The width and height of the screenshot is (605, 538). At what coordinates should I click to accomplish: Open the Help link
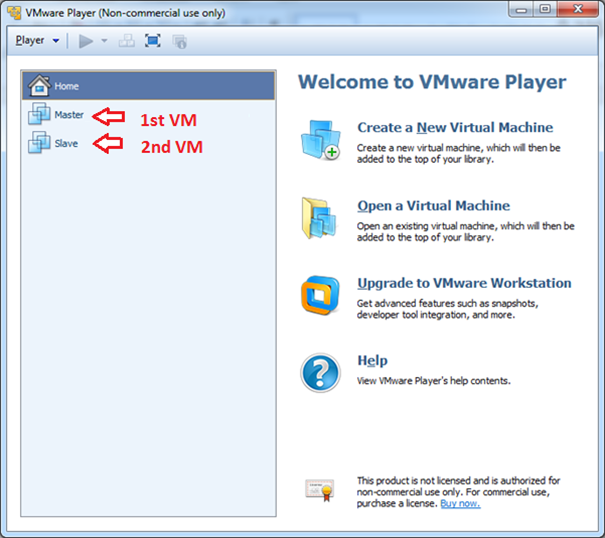pyautogui.click(x=372, y=360)
